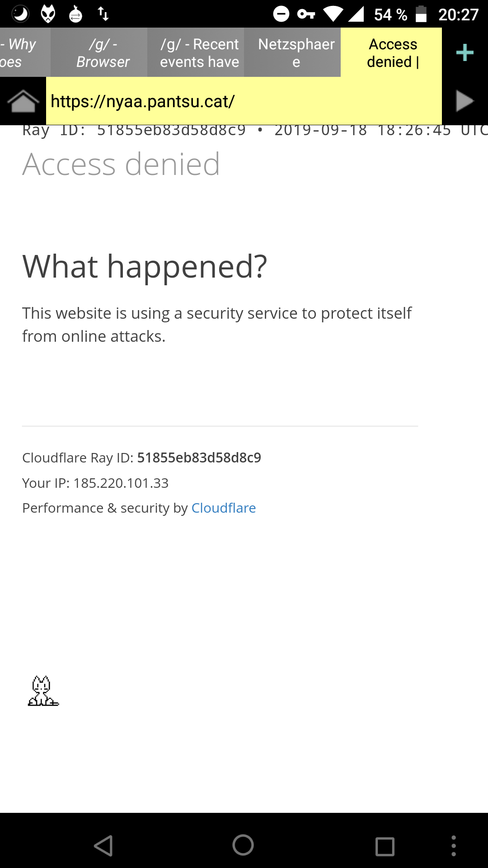
Task: Open the Netzsphaere tab
Action: coord(296,53)
